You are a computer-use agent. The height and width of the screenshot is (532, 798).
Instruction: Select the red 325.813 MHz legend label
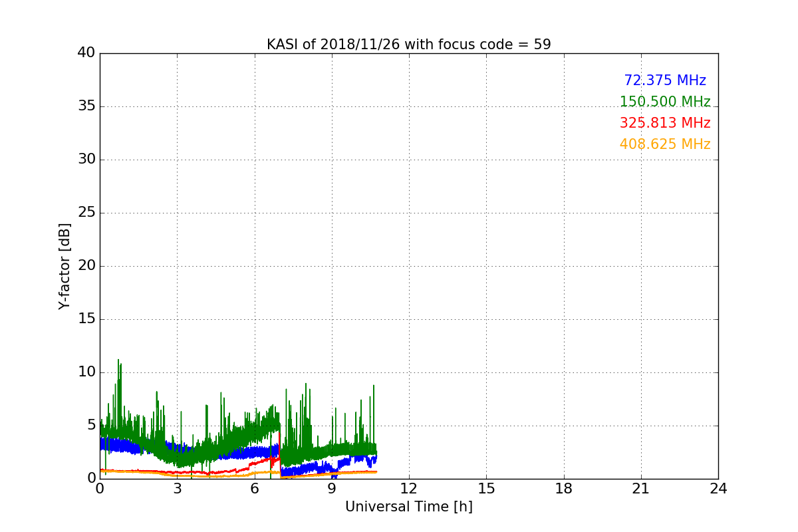pyautogui.click(x=665, y=123)
